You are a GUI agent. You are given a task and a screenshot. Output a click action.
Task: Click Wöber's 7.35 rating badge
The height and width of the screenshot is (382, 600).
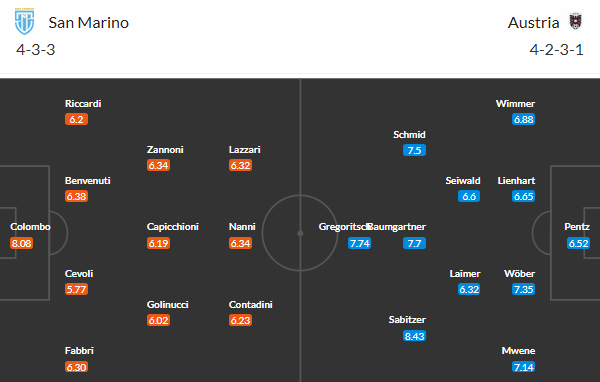pyautogui.click(x=523, y=289)
